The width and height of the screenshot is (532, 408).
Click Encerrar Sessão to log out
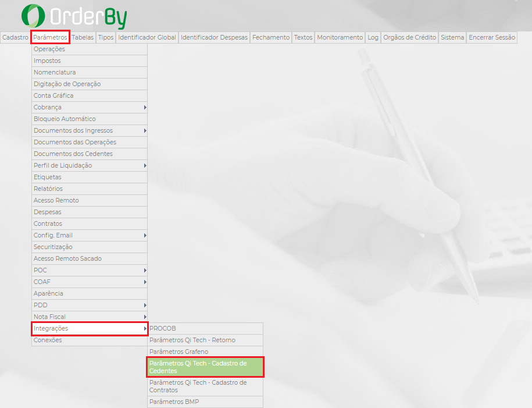[x=492, y=37]
